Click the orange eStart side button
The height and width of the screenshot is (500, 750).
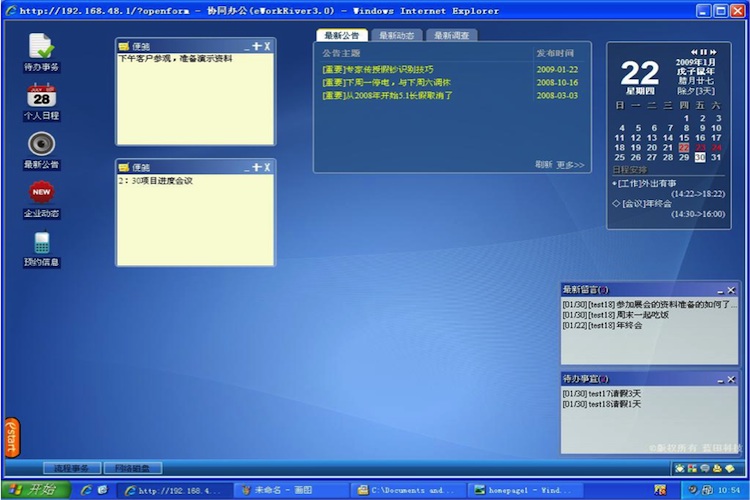coord(12,437)
